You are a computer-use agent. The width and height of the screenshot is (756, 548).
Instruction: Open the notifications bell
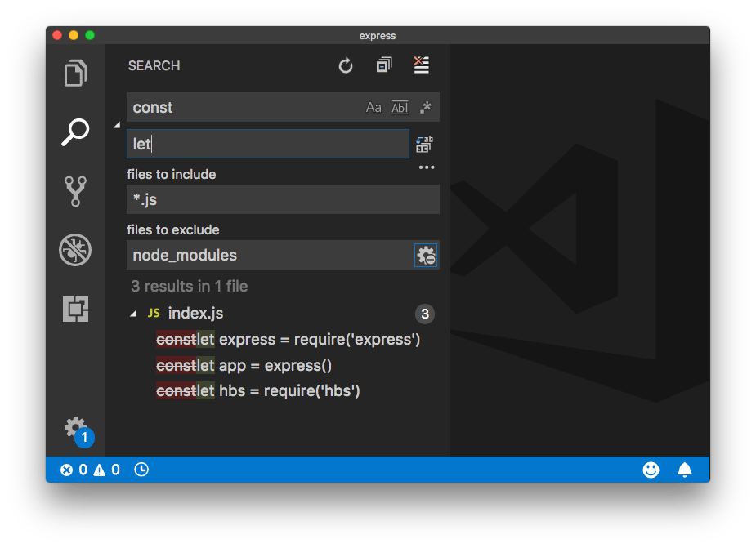pyautogui.click(x=684, y=470)
